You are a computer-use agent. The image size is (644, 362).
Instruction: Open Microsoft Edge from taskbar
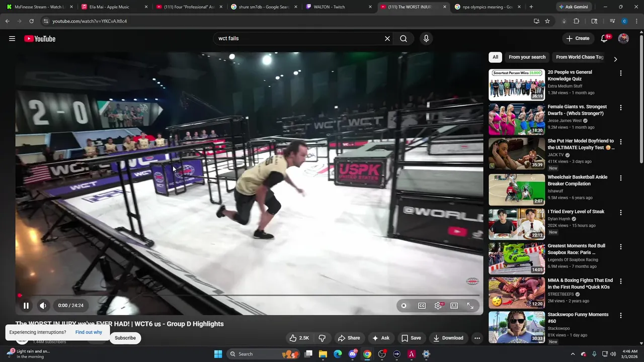click(x=338, y=354)
